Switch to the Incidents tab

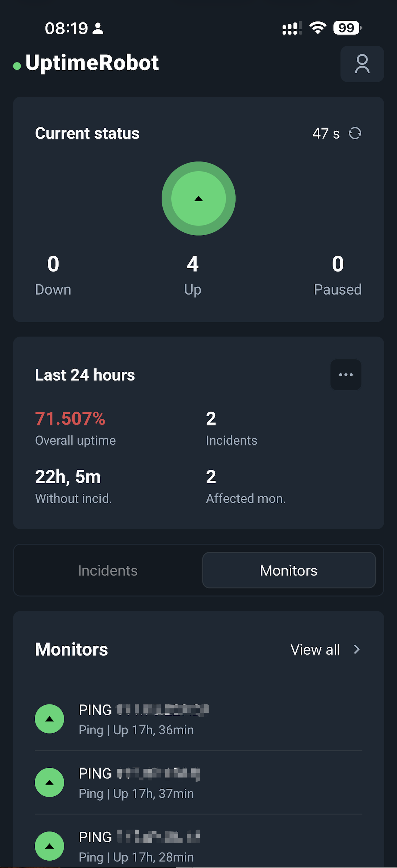click(108, 570)
